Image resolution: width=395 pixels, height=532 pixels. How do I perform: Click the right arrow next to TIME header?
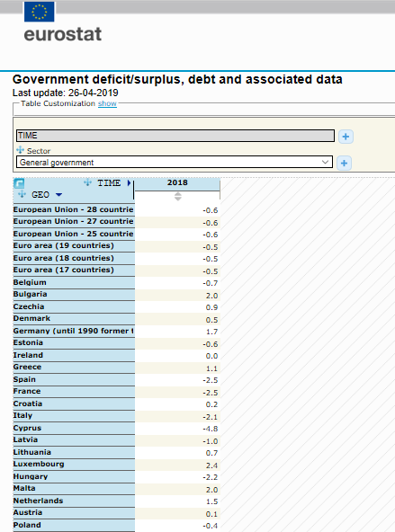click(x=129, y=183)
